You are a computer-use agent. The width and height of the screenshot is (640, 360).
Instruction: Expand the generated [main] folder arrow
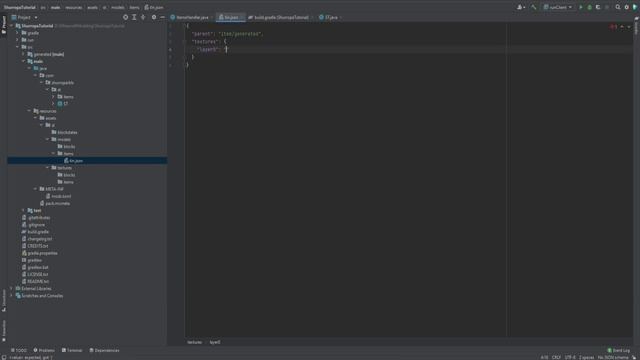point(23,54)
